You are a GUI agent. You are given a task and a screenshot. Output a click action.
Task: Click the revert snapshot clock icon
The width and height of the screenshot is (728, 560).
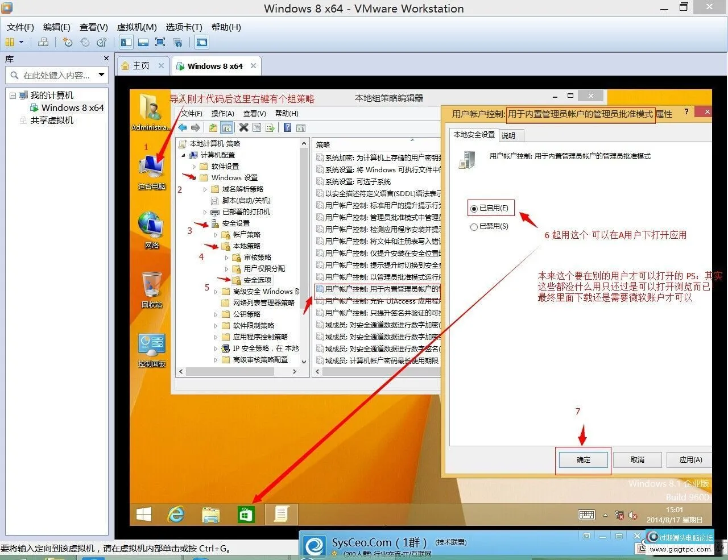tap(85, 42)
